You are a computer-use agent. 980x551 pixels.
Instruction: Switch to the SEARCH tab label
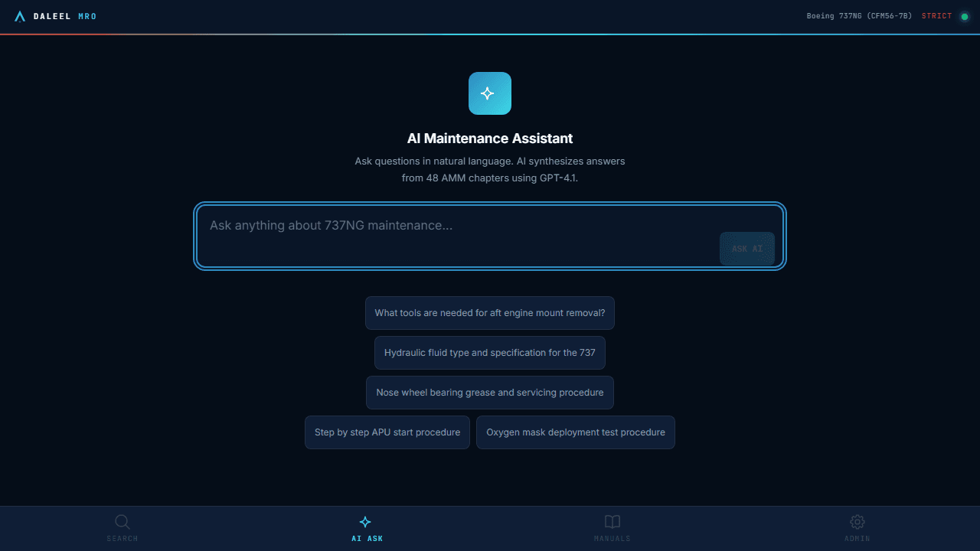[122, 539]
